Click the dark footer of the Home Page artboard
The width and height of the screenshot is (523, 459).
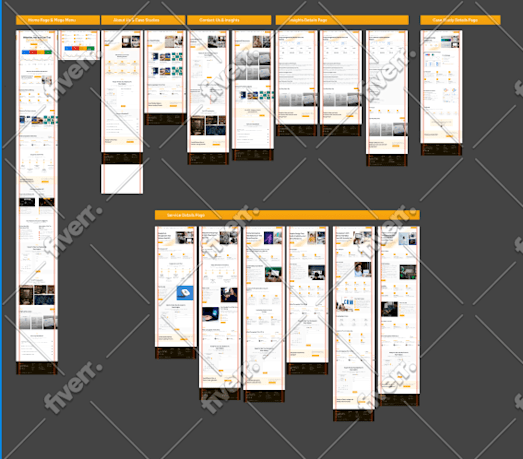(x=37, y=368)
